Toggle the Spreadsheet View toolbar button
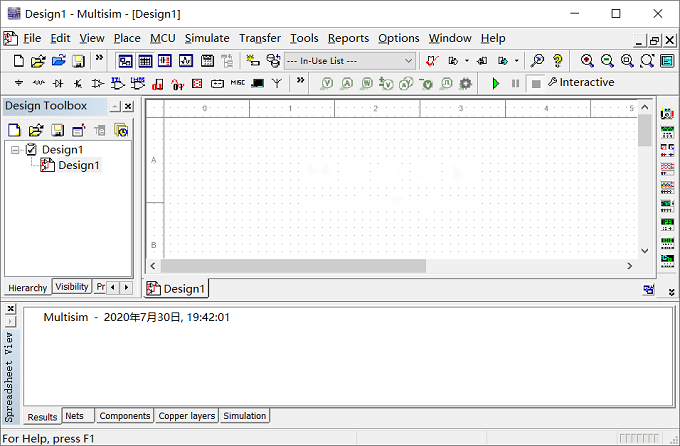Image resolution: width=680 pixels, height=446 pixels. tap(145, 61)
